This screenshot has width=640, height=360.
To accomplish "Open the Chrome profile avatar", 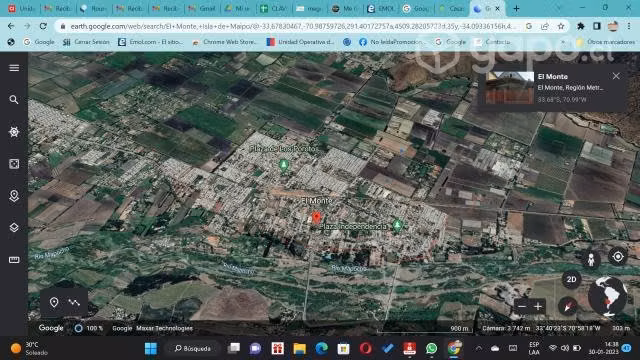I will tap(613, 26).
